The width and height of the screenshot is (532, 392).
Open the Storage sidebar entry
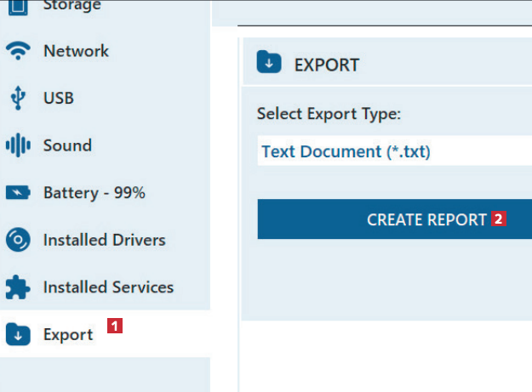click(x=72, y=7)
